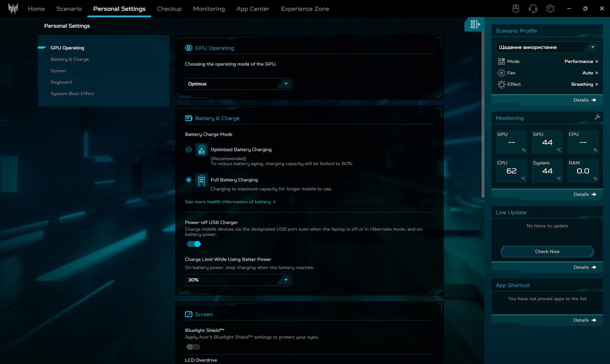The image size is (610, 364).
Task: Click the Mode grid icon
Action: click(501, 61)
